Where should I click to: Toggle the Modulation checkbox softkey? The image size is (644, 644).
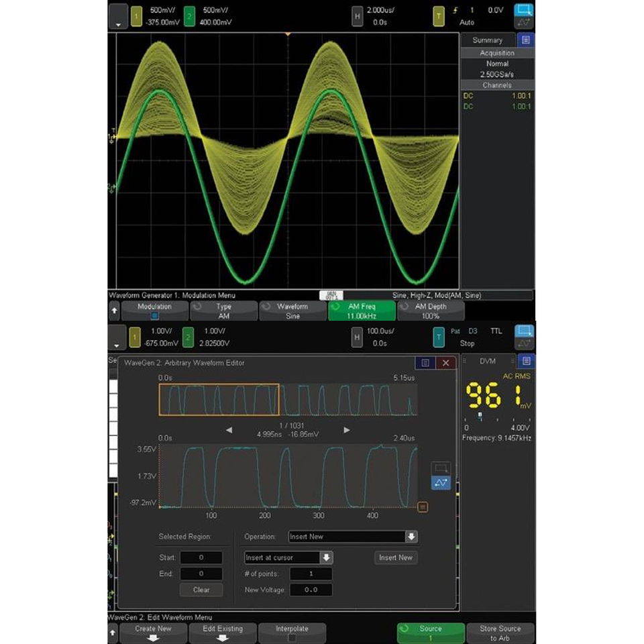155,311
